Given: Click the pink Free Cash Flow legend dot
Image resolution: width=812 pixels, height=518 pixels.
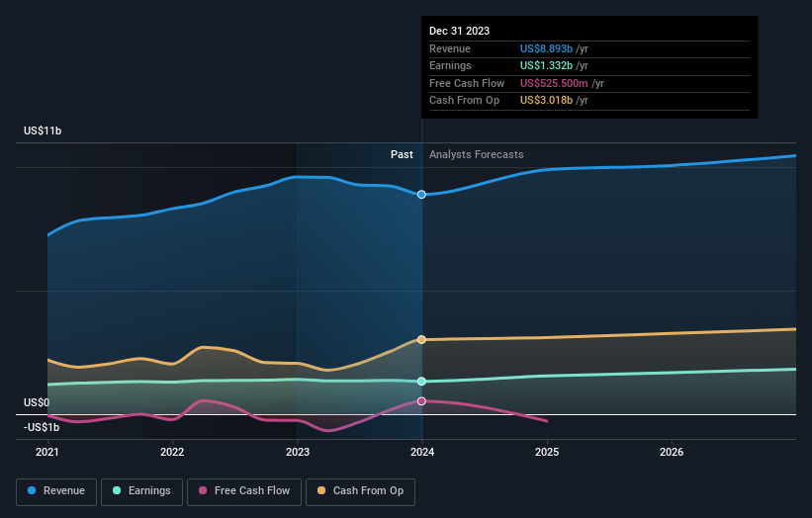Looking at the screenshot, I should pyautogui.click(x=203, y=490).
